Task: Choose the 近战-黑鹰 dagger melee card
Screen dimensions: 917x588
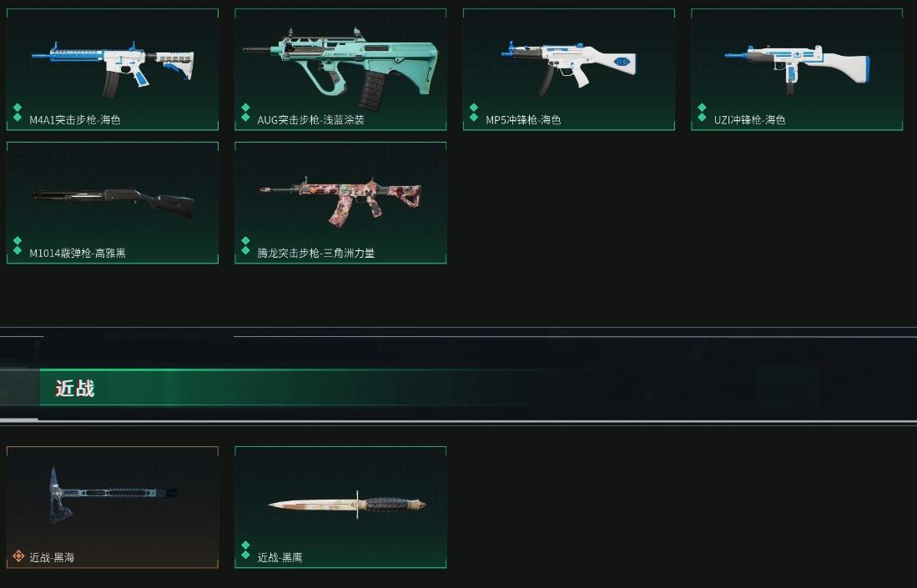Action: [x=340, y=507]
